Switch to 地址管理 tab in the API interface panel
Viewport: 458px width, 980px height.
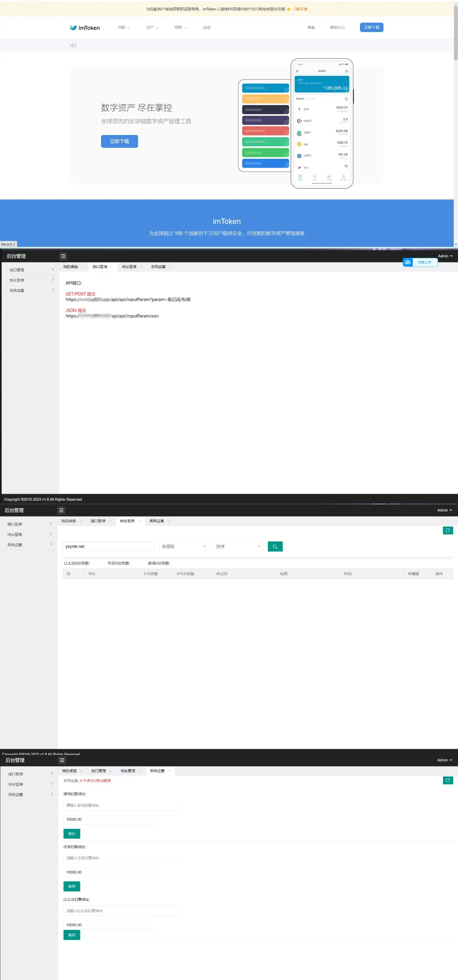coord(129,267)
